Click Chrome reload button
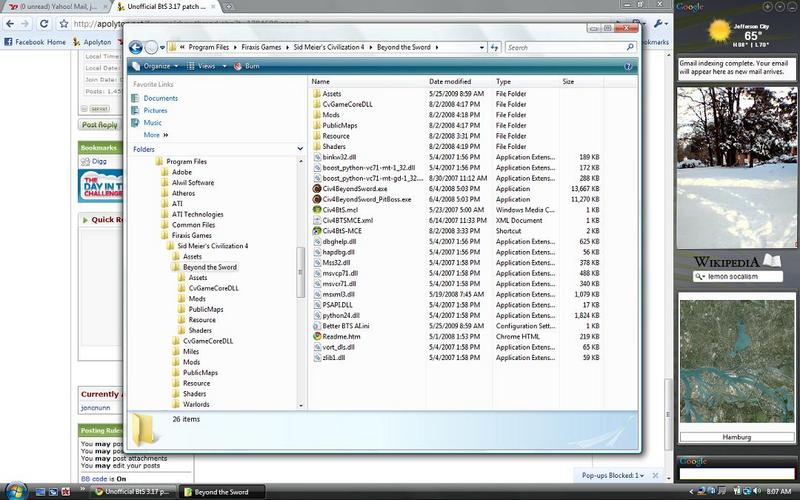 point(44,24)
